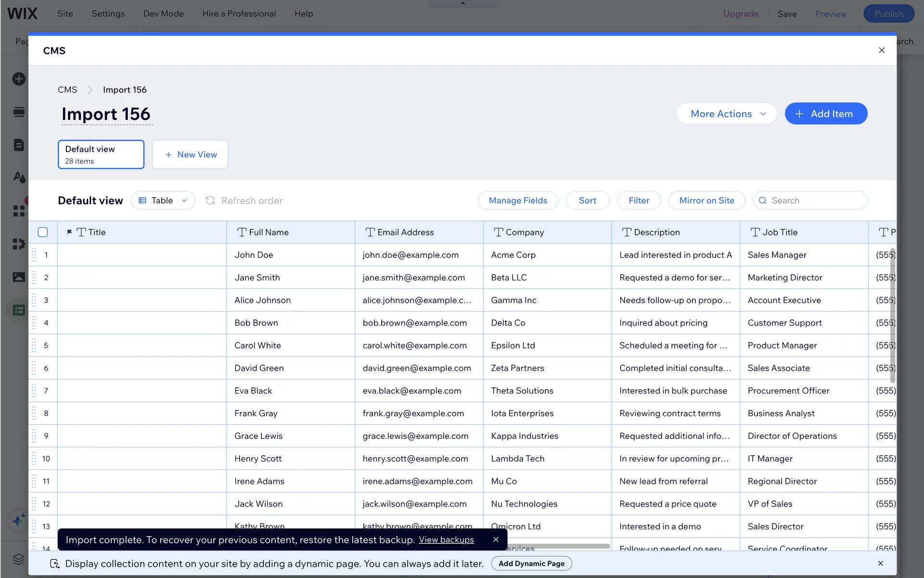Viewport: 924px width, 578px height.
Task: Click the Add Elements plus icon in sidebar
Action: point(19,79)
